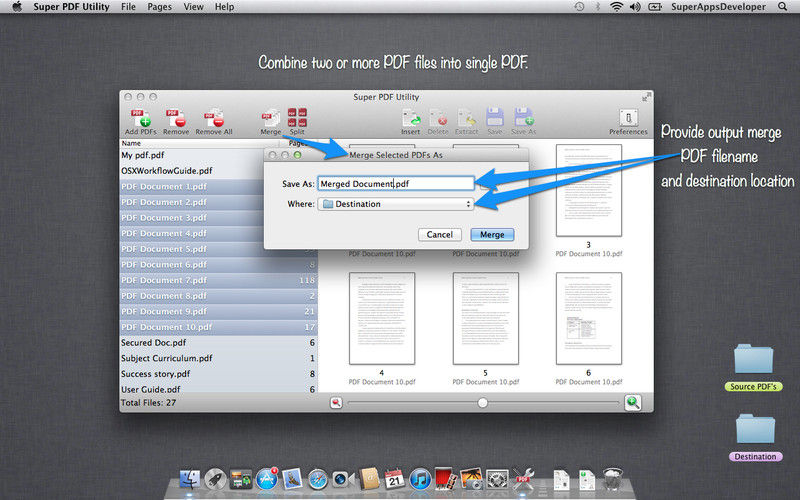Open the Where Destination dropdown
The image size is (800, 500).
396,204
